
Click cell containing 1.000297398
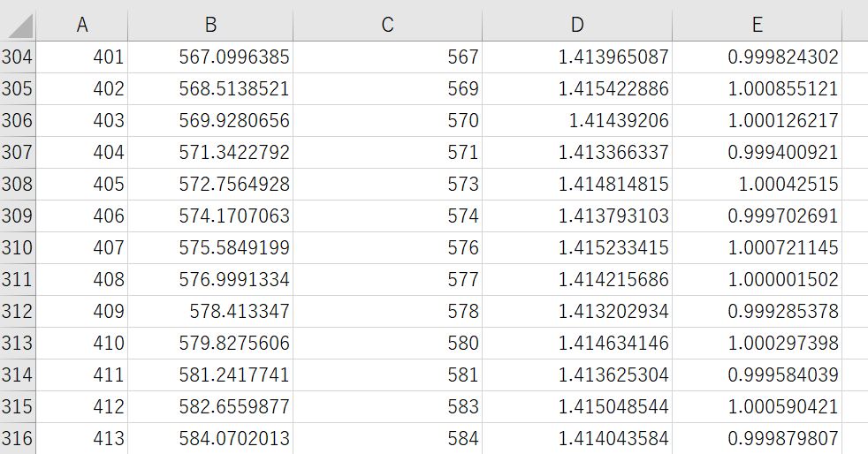point(758,344)
